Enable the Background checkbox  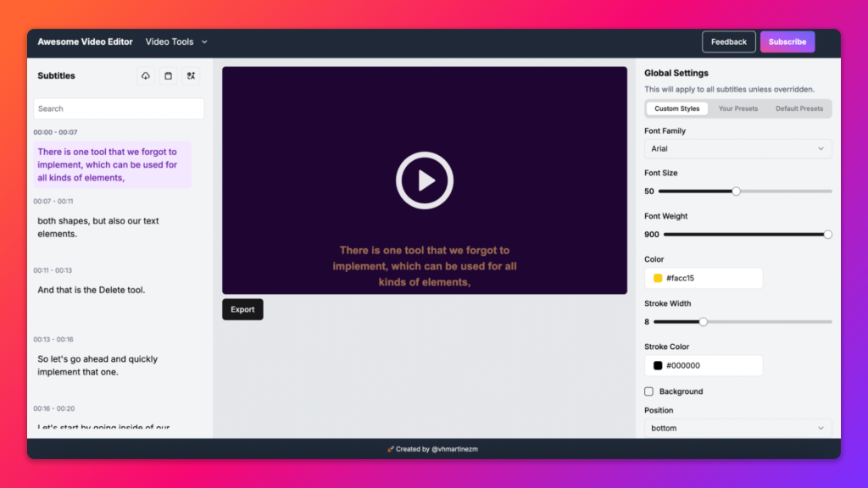click(x=649, y=391)
